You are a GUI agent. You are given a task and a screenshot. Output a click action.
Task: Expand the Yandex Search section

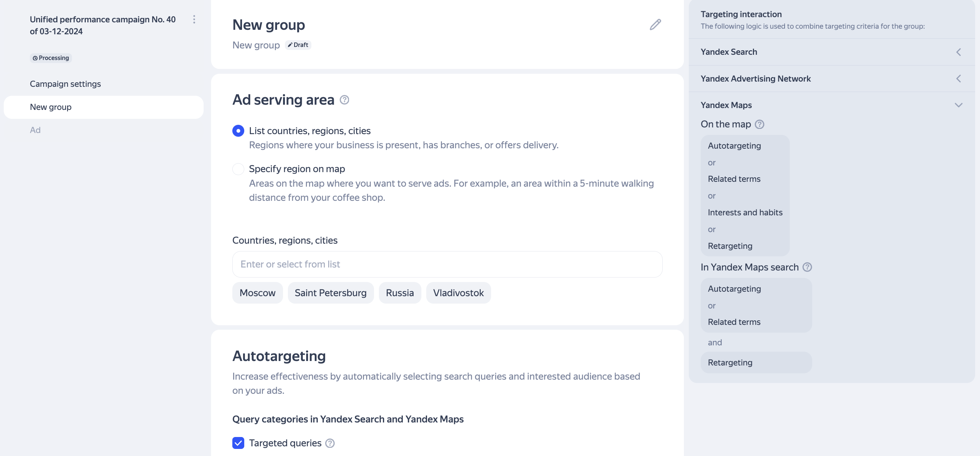(x=832, y=52)
